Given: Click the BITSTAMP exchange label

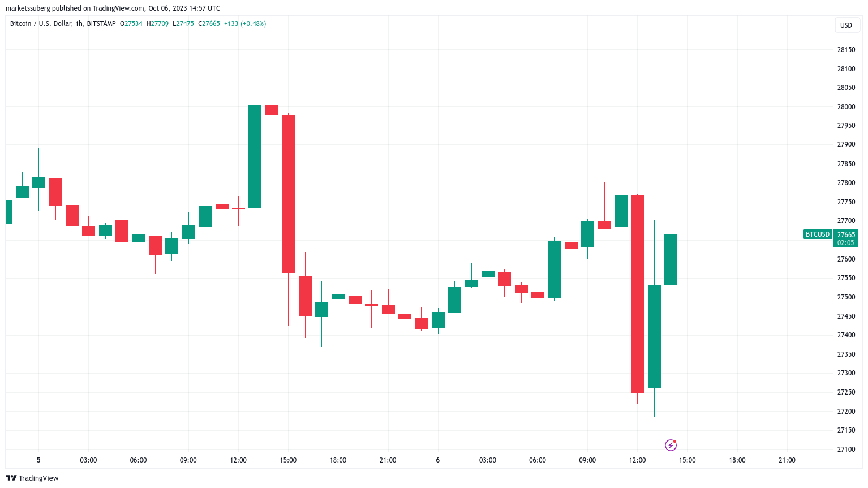Looking at the screenshot, I should pyautogui.click(x=101, y=24).
